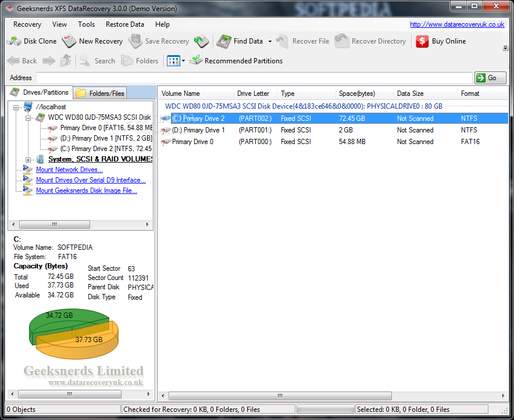Viewport: 514px width, 420px height.
Task: Switch to the Drives/Partitions tab
Action: 40,92
